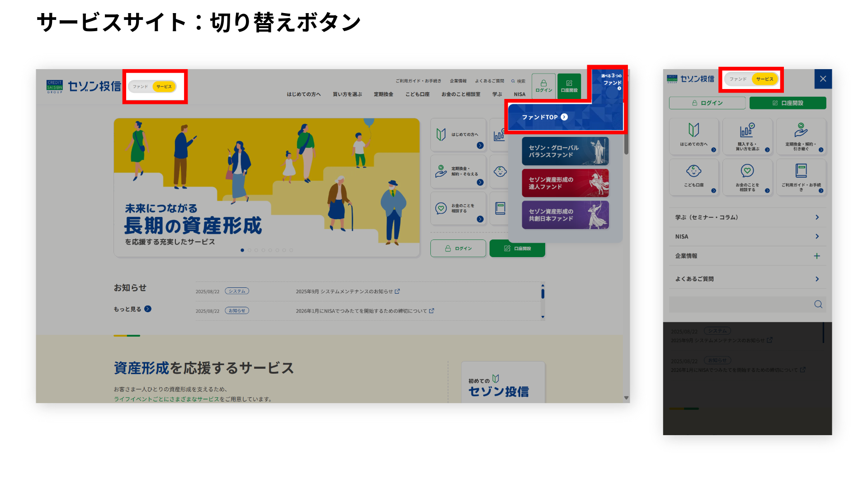Select サービス in the desktop header toggle
Screen dimensions: 868x488
coord(164,87)
